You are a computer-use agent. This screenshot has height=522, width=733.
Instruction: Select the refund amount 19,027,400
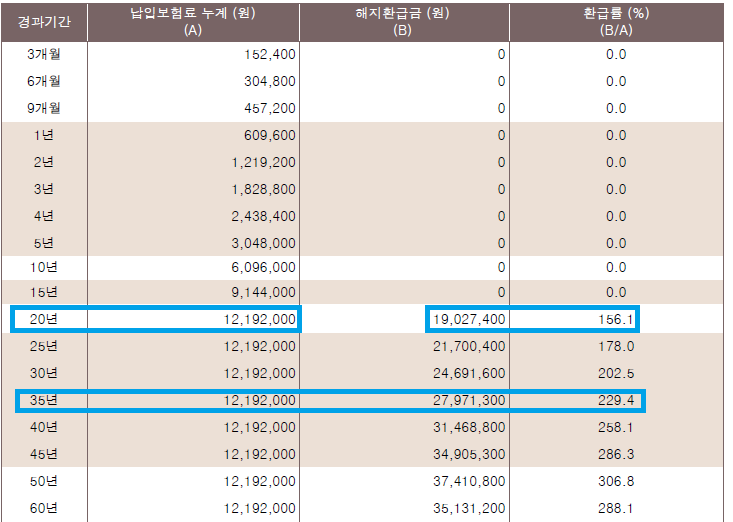pos(469,320)
